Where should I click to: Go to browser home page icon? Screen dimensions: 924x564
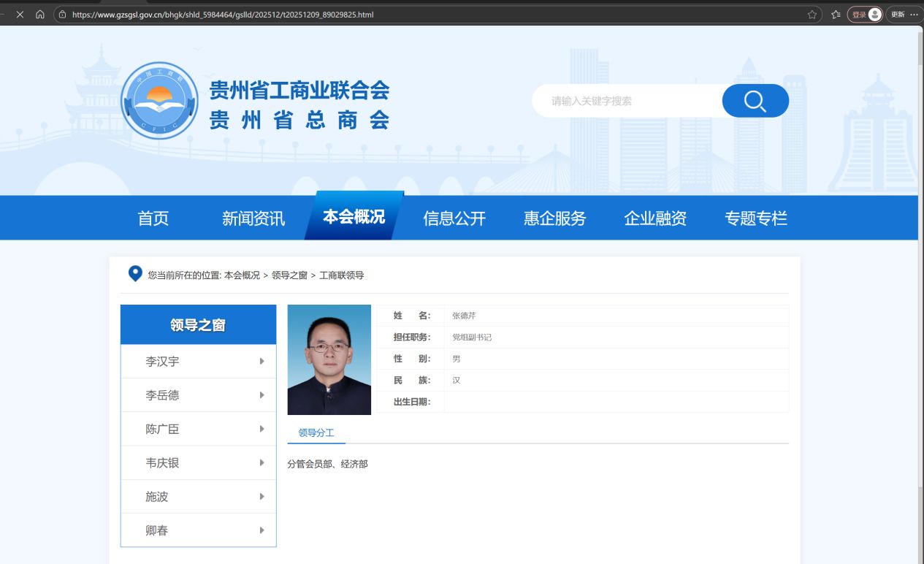(x=40, y=14)
